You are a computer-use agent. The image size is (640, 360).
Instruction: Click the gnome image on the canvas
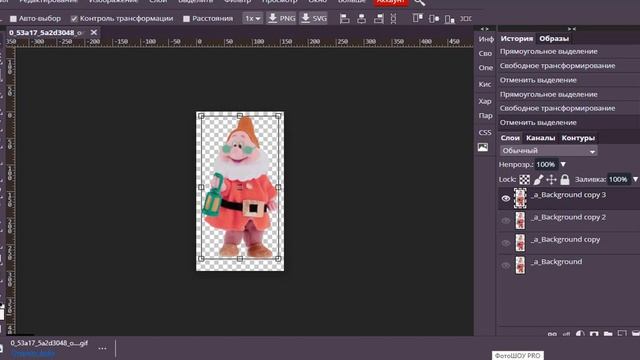(240, 188)
